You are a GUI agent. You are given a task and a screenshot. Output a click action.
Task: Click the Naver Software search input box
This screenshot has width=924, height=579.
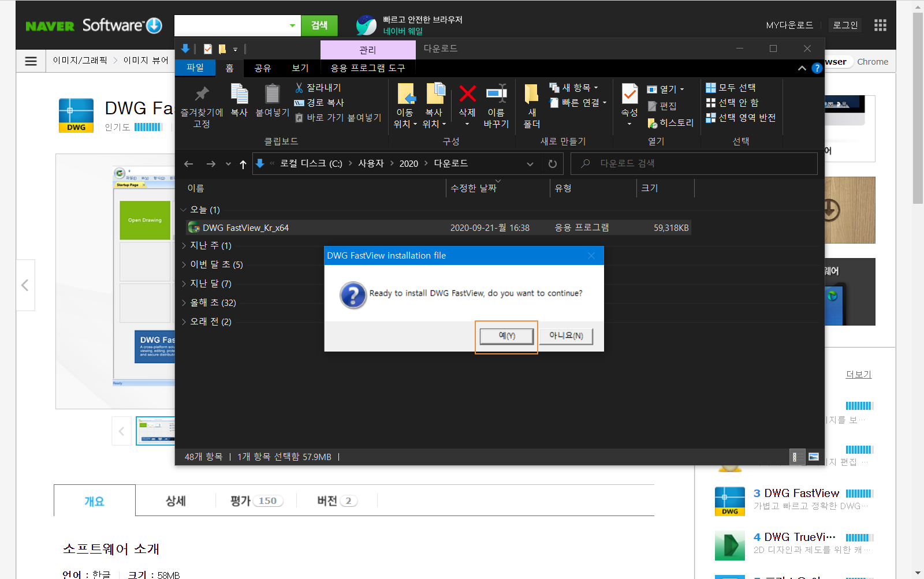tap(231, 25)
